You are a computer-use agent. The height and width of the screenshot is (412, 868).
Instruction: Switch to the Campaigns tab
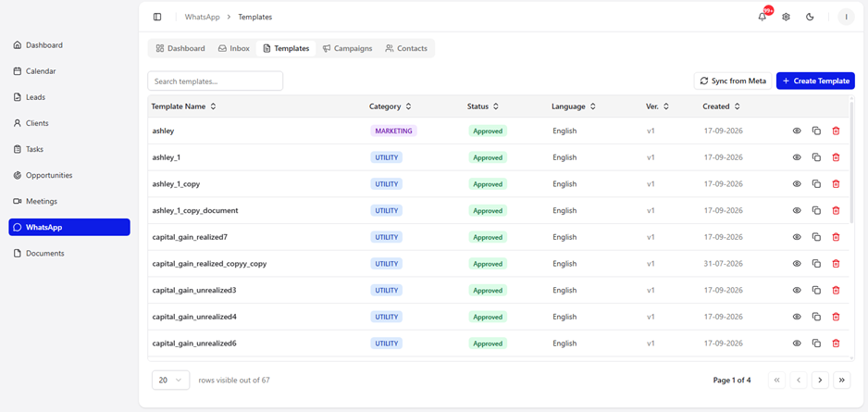348,48
